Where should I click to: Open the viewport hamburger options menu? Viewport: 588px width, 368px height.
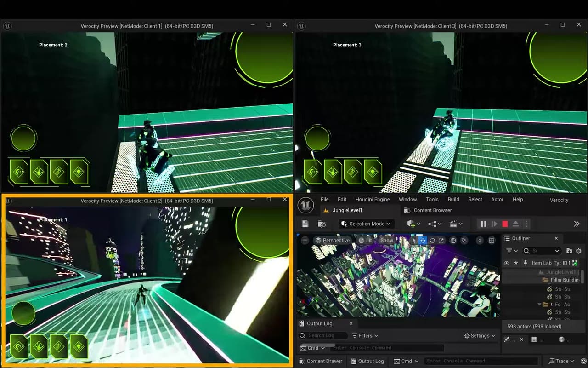[x=305, y=240]
